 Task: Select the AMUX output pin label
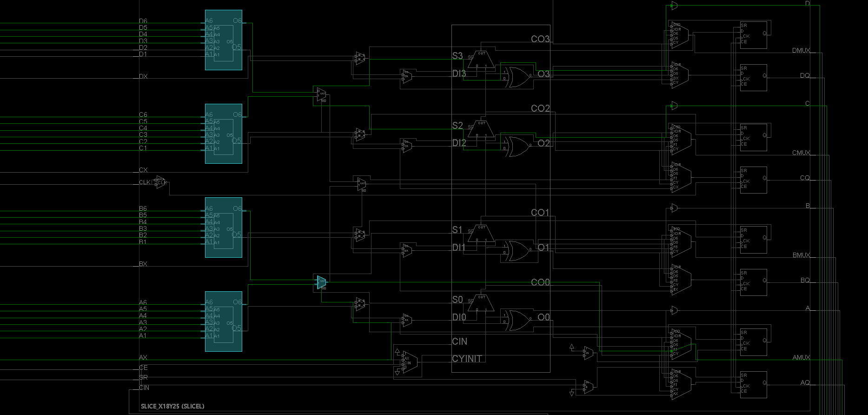[801, 357]
